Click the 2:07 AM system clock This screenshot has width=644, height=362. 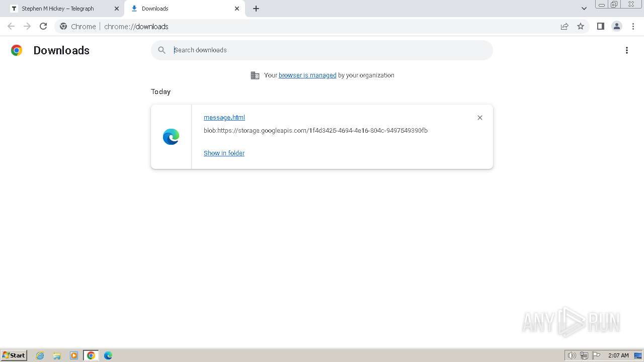618,355
